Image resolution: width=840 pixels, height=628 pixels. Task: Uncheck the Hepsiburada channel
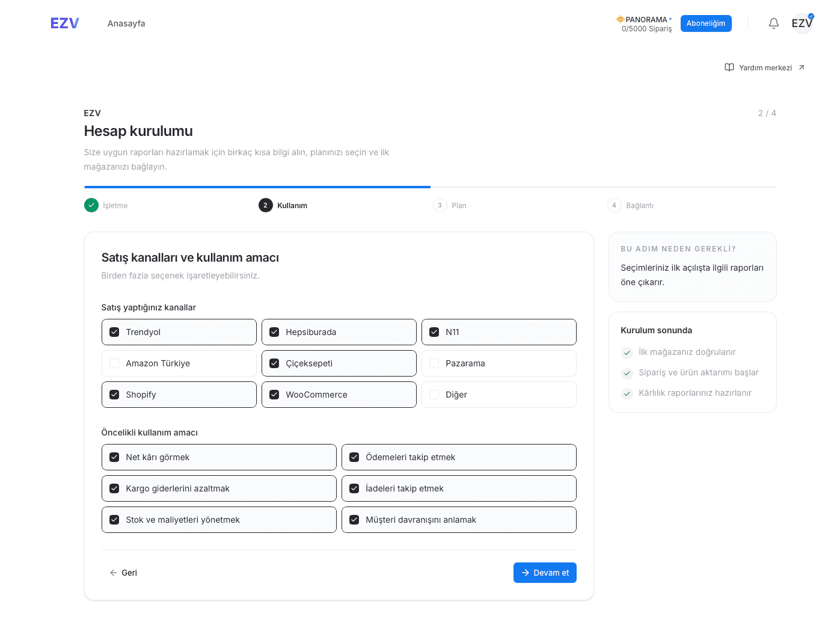(x=339, y=332)
